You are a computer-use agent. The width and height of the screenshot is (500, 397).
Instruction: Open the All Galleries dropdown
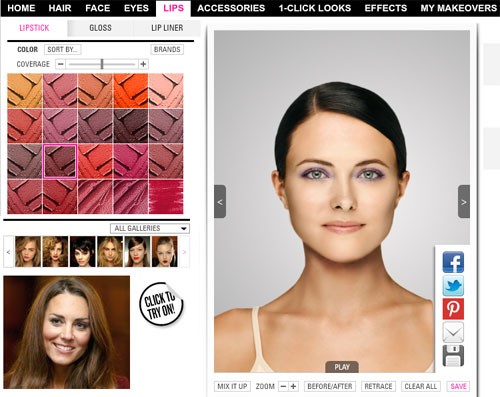pos(150,228)
